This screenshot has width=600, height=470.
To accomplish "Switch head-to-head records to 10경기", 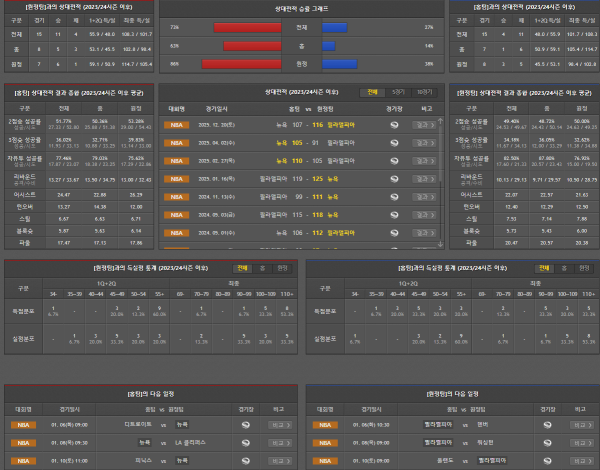I will coord(425,90).
